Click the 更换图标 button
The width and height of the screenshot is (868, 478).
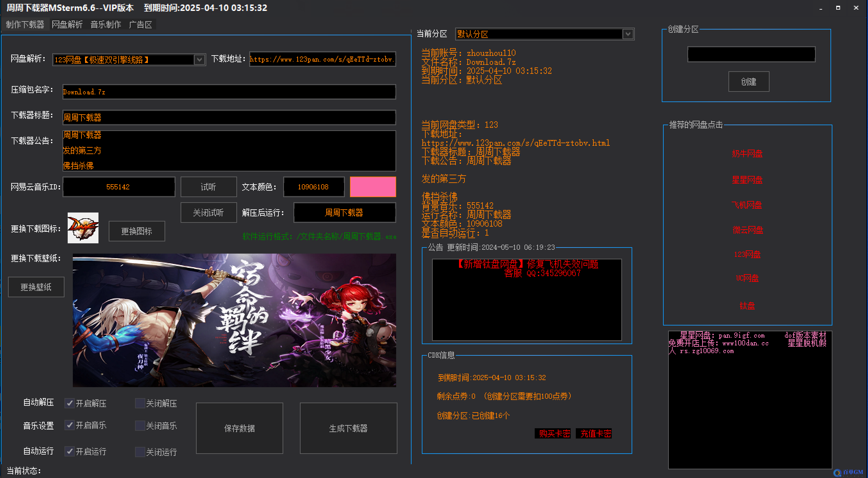pos(137,231)
